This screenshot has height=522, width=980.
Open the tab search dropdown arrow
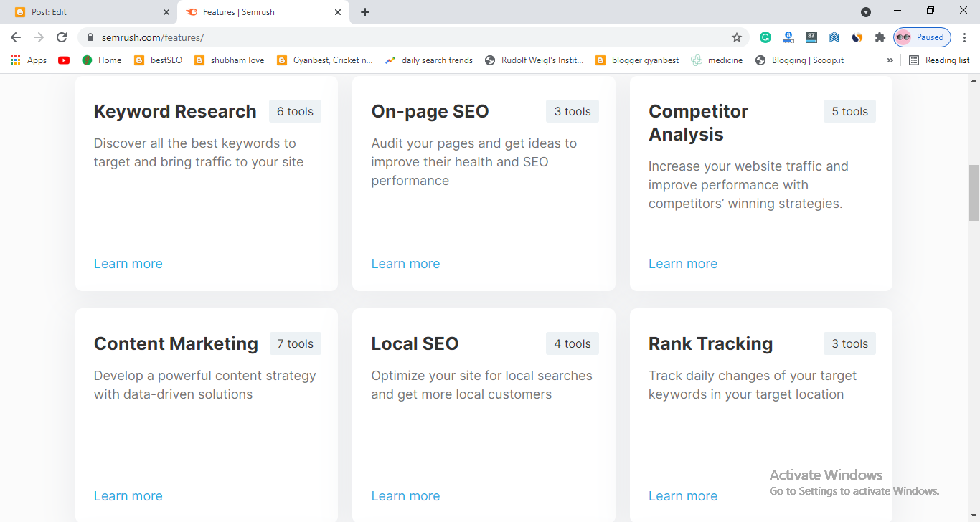(866, 12)
